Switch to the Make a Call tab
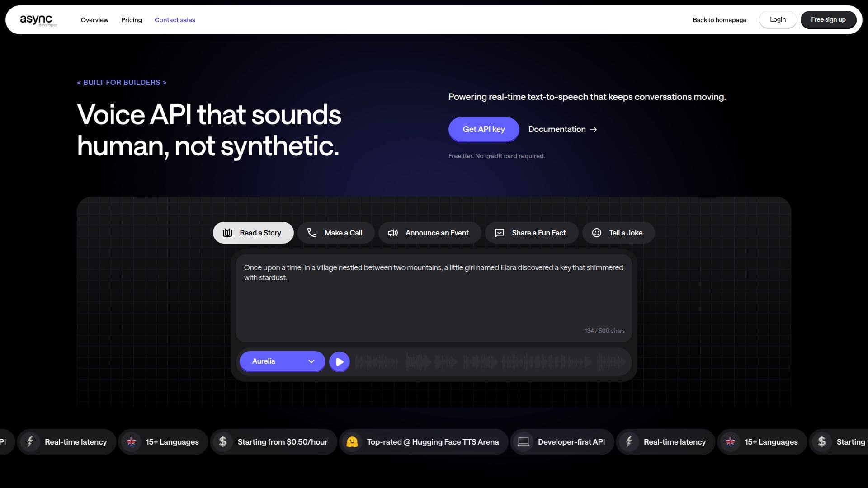Screen dimensions: 868x488 pyautogui.click(x=336, y=233)
